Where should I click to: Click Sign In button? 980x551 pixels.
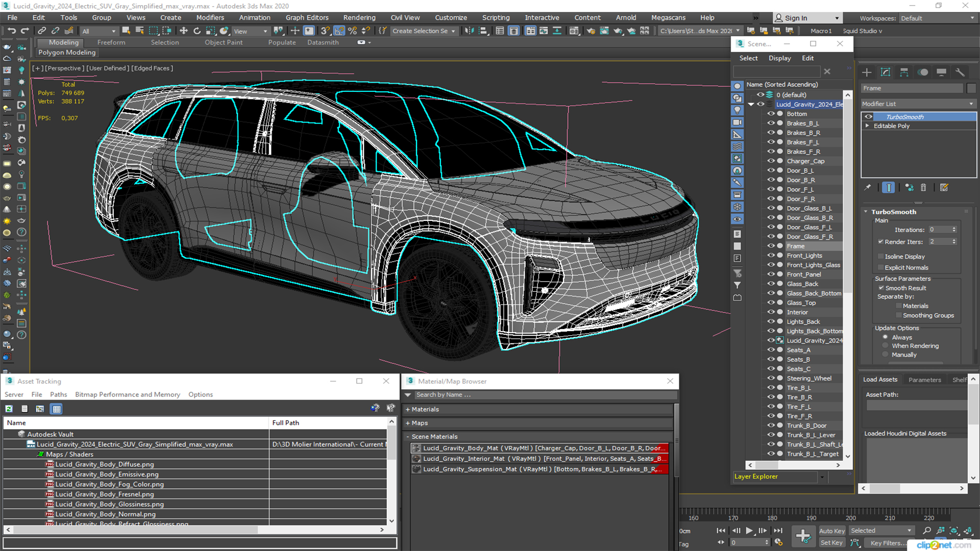808,18
